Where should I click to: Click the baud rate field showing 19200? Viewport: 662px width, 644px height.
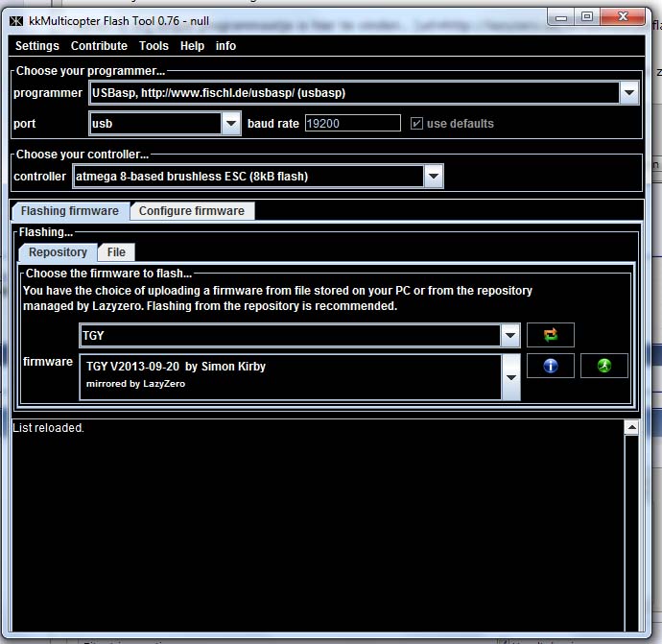tap(352, 123)
